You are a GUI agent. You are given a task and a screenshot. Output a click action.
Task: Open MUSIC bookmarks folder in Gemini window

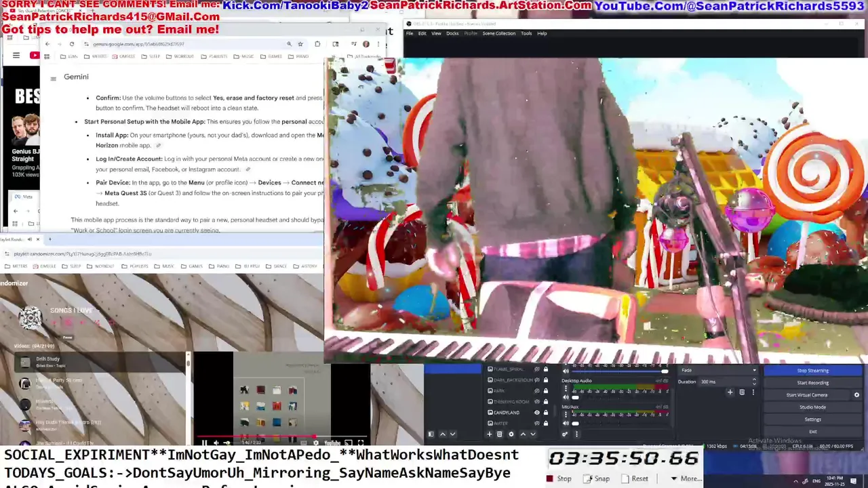(x=243, y=56)
